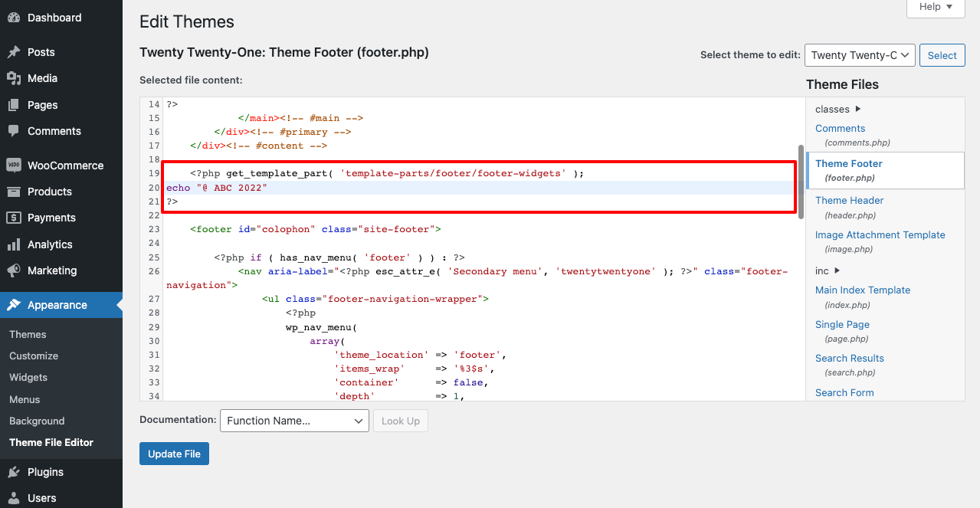Click line number 23 in gutter

154,229
